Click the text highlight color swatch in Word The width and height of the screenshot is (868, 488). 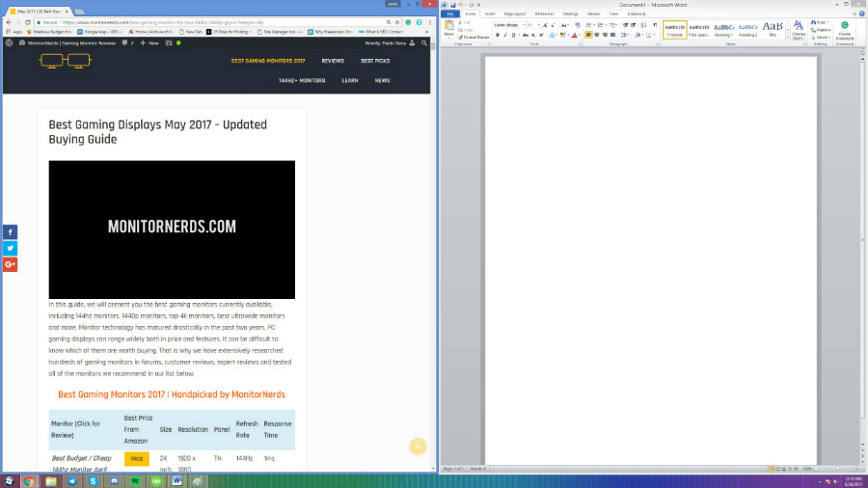(x=562, y=35)
